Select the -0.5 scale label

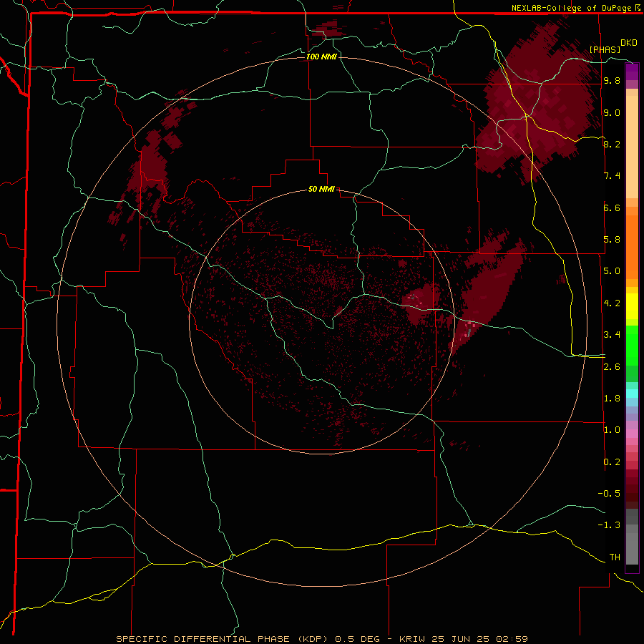coord(609,494)
